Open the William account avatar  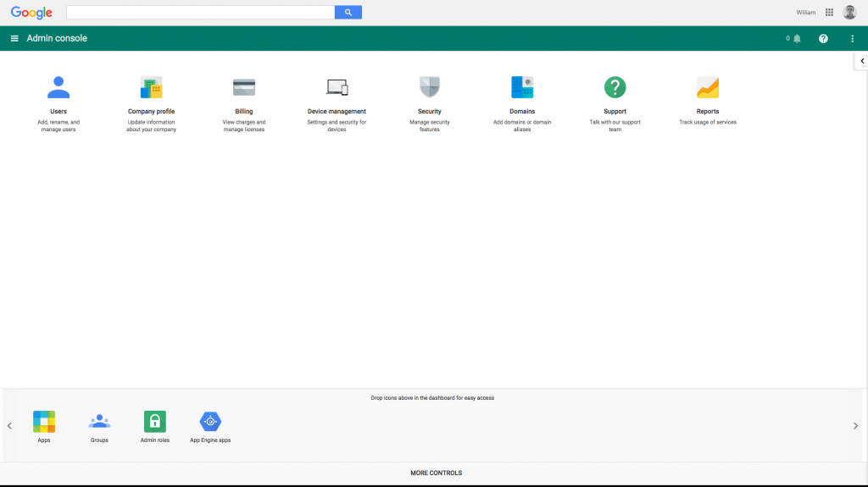849,12
